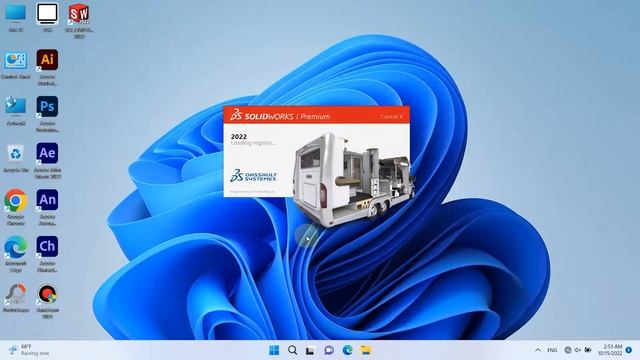640x360 pixels.
Task: Select the Google Chrome desktop shortcut
Action: click(16, 207)
